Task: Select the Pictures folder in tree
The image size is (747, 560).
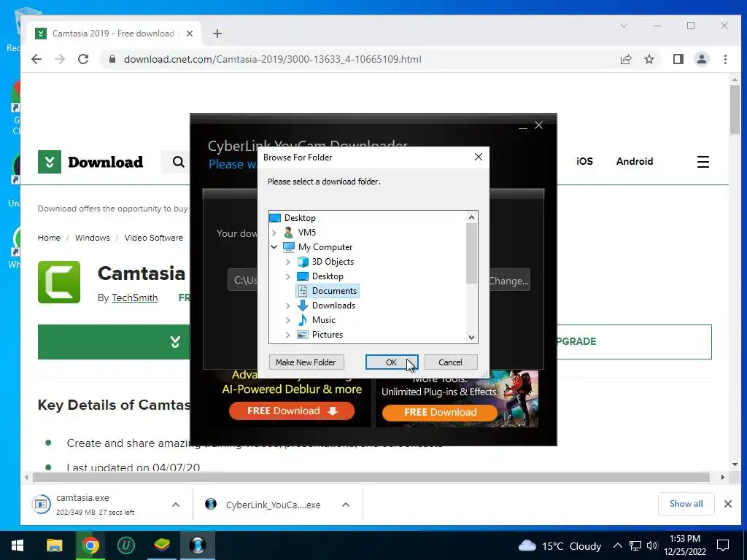Action: (x=328, y=335)
